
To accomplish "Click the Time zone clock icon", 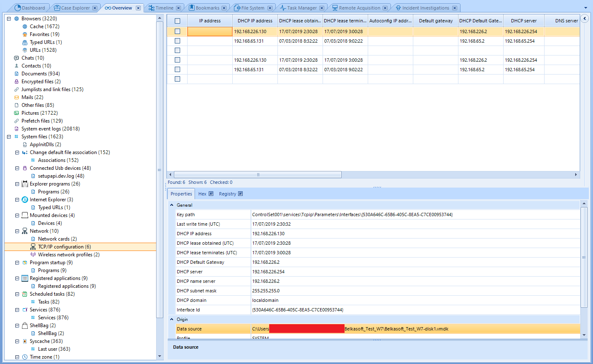I will tap(25, 357).
